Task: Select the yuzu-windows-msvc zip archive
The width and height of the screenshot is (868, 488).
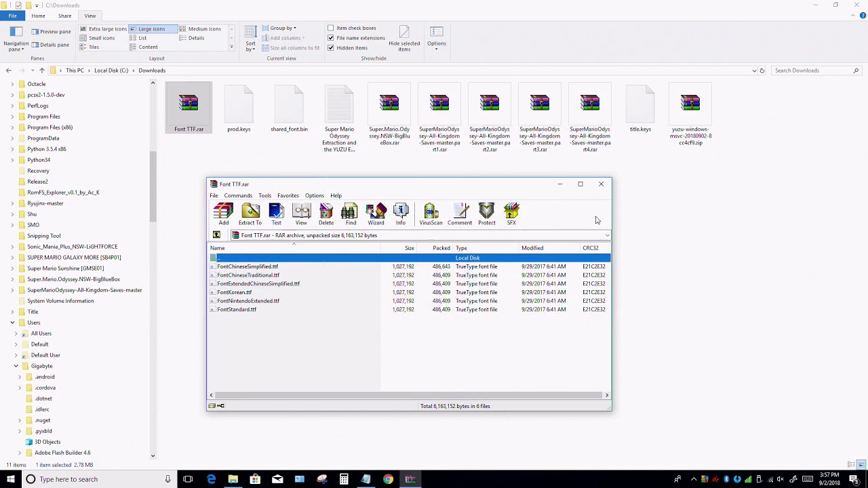Action: [x=690, y=115]
